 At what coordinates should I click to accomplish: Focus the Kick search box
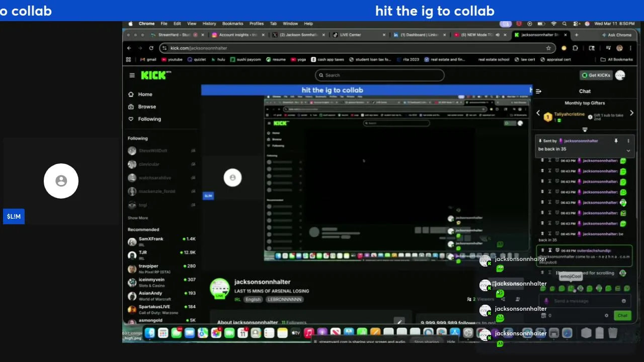[380, 75]
